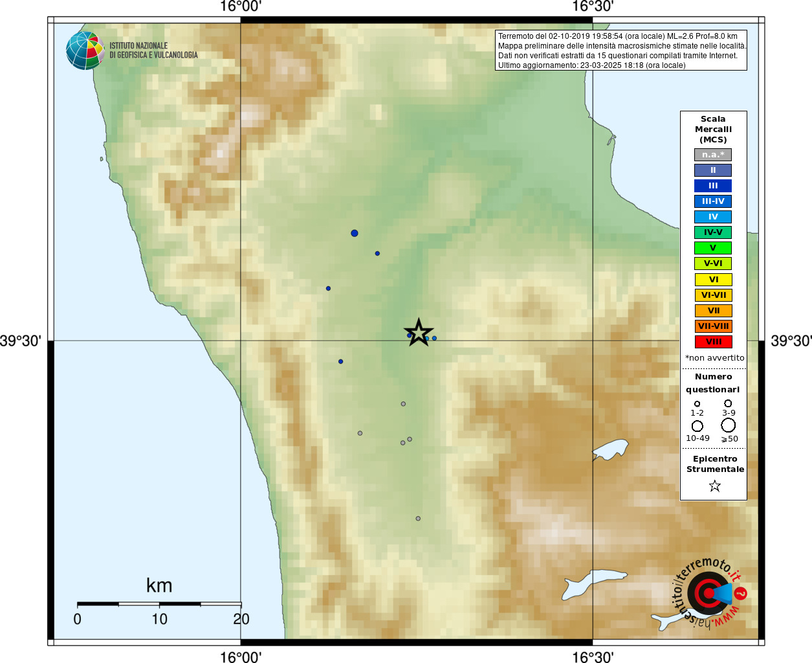812x663 pixels.
Task: Click the '0' scale bar value
Action: pos(78,619)
